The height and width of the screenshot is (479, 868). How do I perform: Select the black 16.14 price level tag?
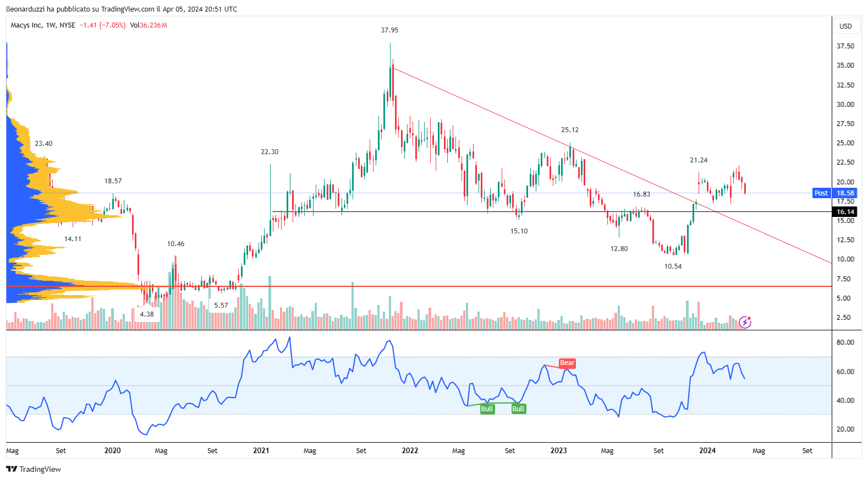click(845, 211)
